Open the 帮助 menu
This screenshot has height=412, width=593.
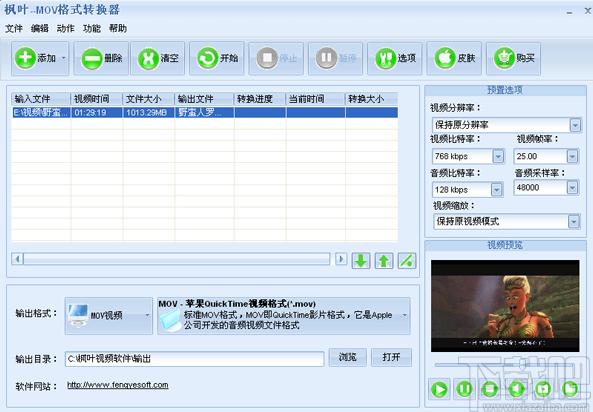point(118,28)
